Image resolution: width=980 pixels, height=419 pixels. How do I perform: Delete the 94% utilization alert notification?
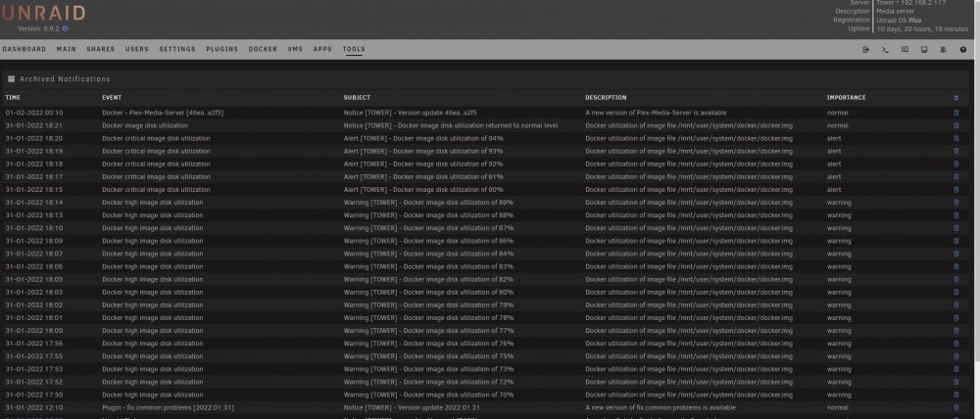(955, 138)
